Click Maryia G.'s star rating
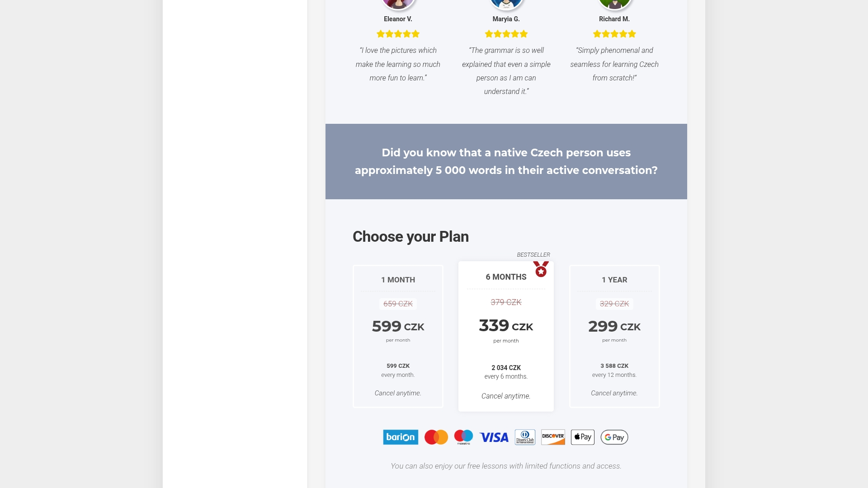The image size is (868, 488). click(506, 34)
